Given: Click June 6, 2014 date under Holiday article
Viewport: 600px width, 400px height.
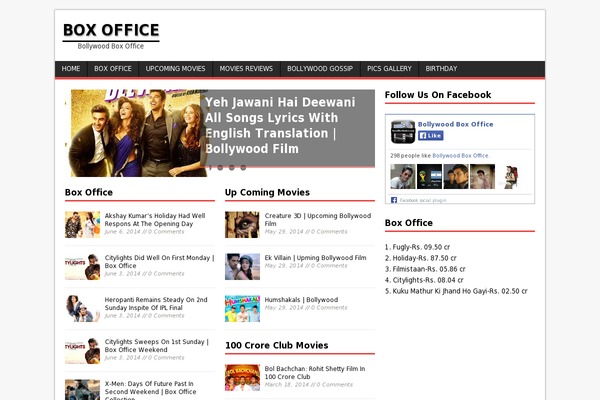Looking at the screenshot, I should (x=123, y=232).
